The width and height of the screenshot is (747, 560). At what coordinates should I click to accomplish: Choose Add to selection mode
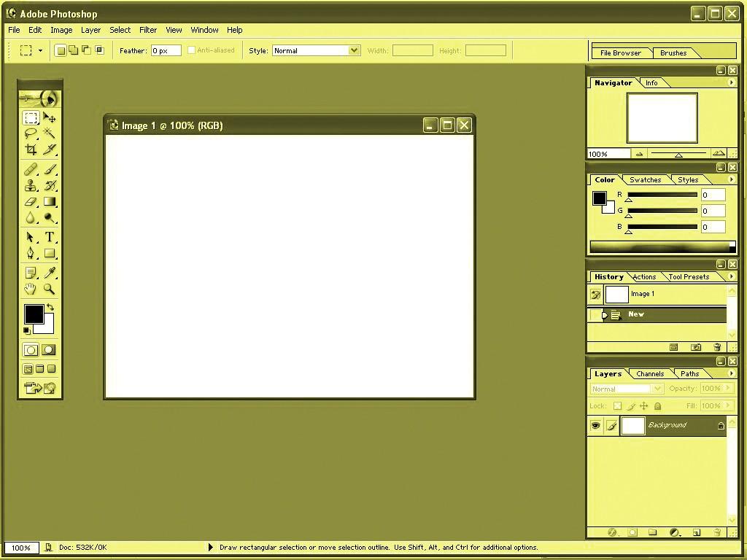click(x=74, y=50)
